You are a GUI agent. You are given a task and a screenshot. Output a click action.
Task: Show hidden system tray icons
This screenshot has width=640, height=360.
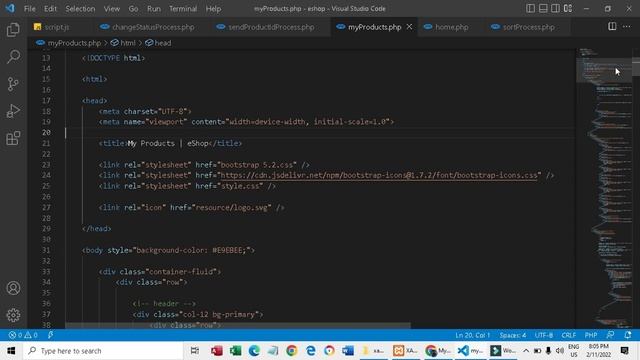click(x=526, y=351)
